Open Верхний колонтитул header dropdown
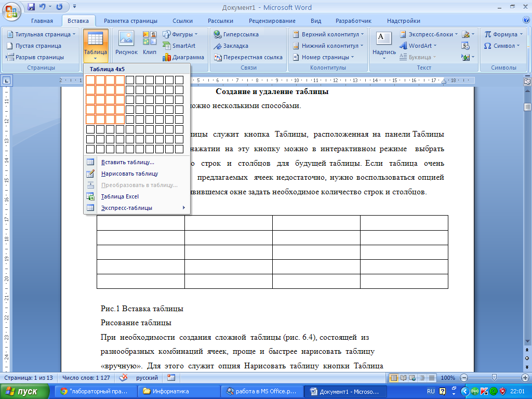Viewport: 532px width, 399px height. pyautogui.click(x=328, y=34)
